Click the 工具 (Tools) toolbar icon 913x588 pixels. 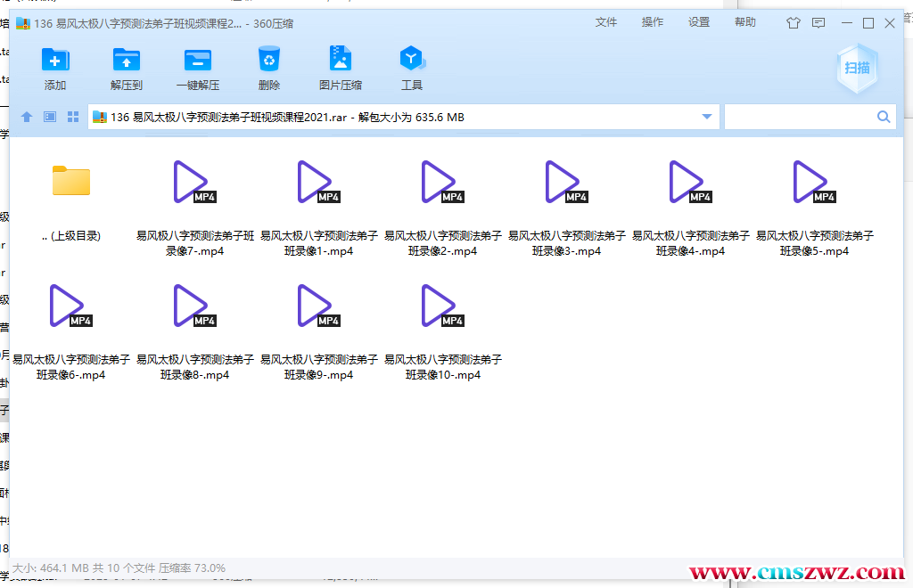click(x=412, y=67)
